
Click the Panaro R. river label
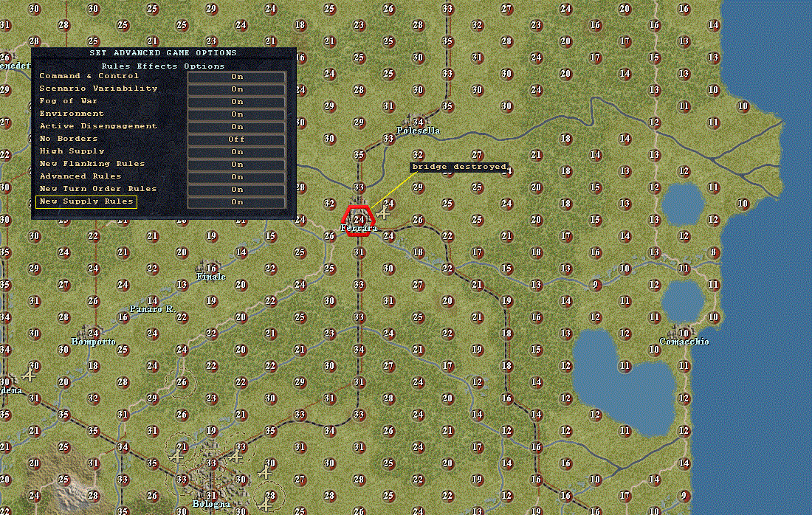153,309
